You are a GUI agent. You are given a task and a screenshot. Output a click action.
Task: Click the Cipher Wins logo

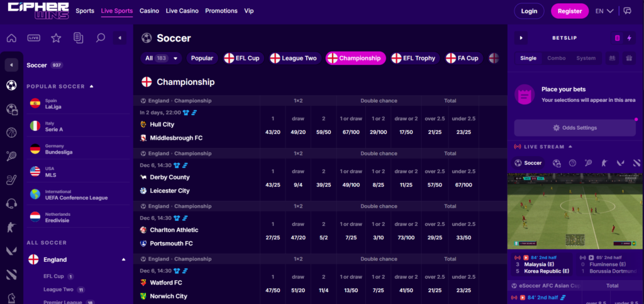pos(38,11)
